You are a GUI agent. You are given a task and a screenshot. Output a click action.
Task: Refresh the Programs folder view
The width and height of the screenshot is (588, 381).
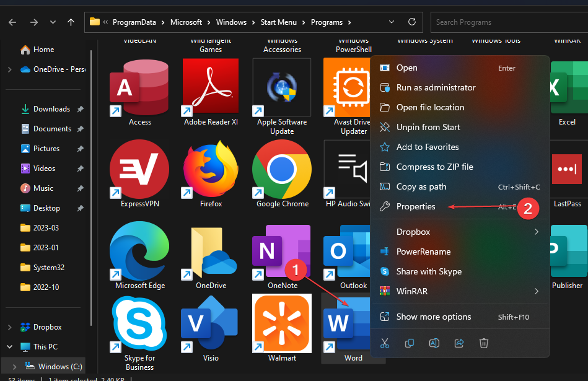point(412,22)
